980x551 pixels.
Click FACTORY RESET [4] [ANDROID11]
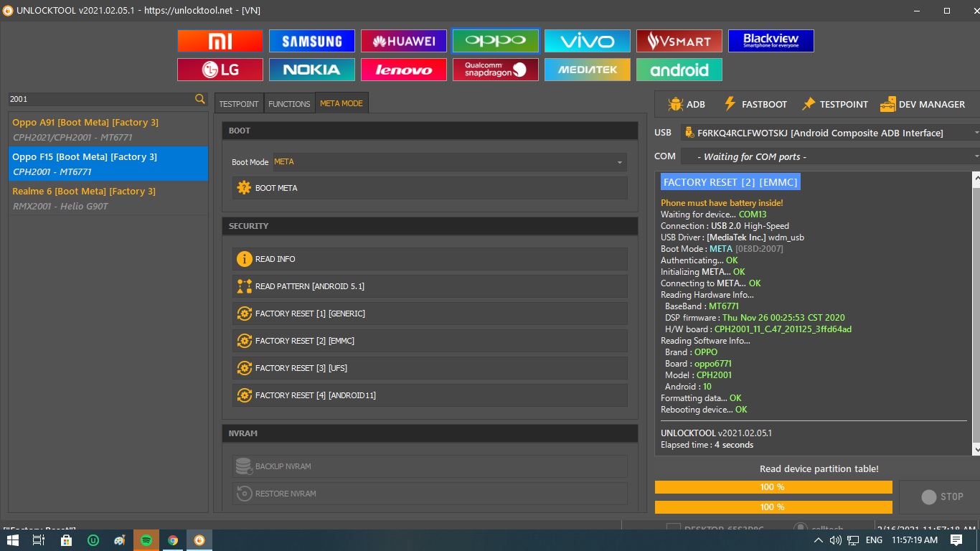430,395
